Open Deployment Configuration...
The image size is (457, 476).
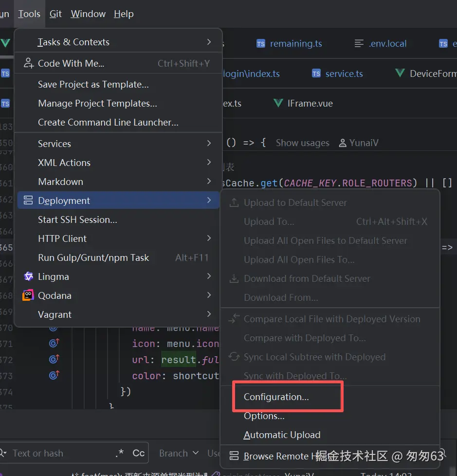coord(330,397)
